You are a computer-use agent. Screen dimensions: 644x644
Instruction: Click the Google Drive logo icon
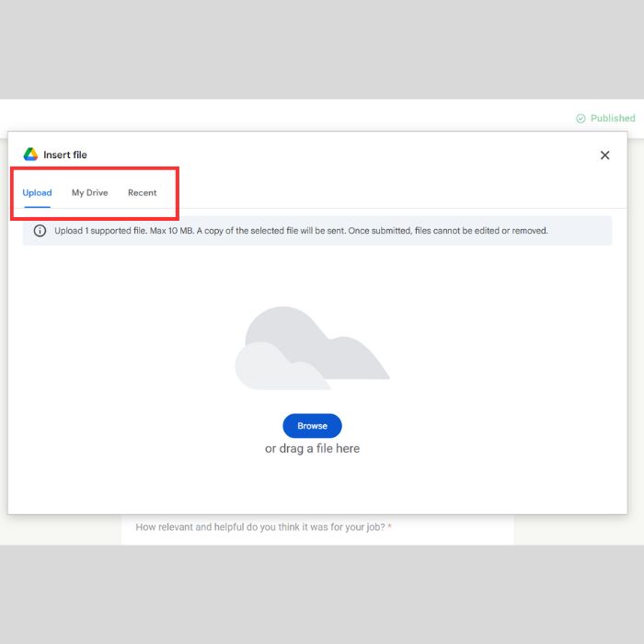(30, 155)
